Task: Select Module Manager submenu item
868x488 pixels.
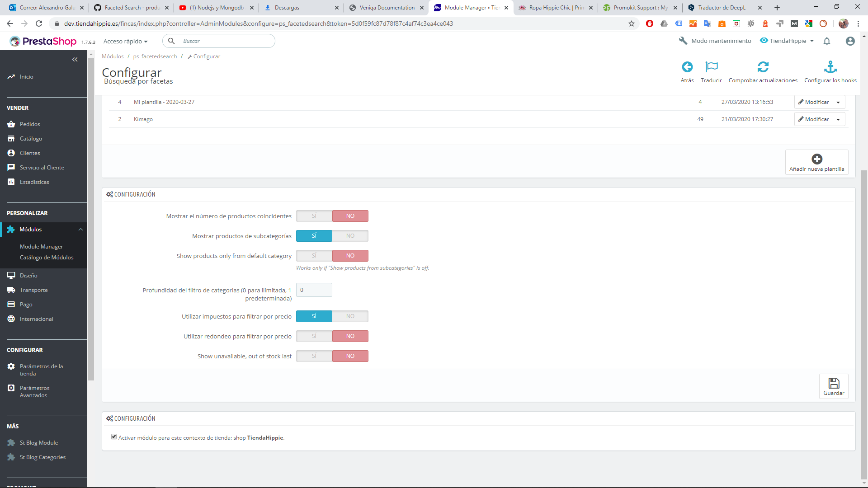Action: tap(41, 247)
